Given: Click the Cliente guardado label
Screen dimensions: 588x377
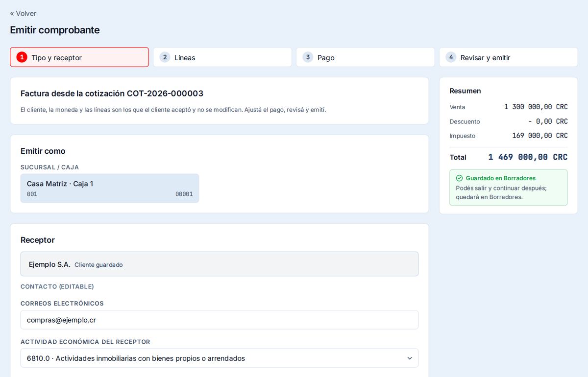Looking at the screenshot, I should tap(98, 265).
